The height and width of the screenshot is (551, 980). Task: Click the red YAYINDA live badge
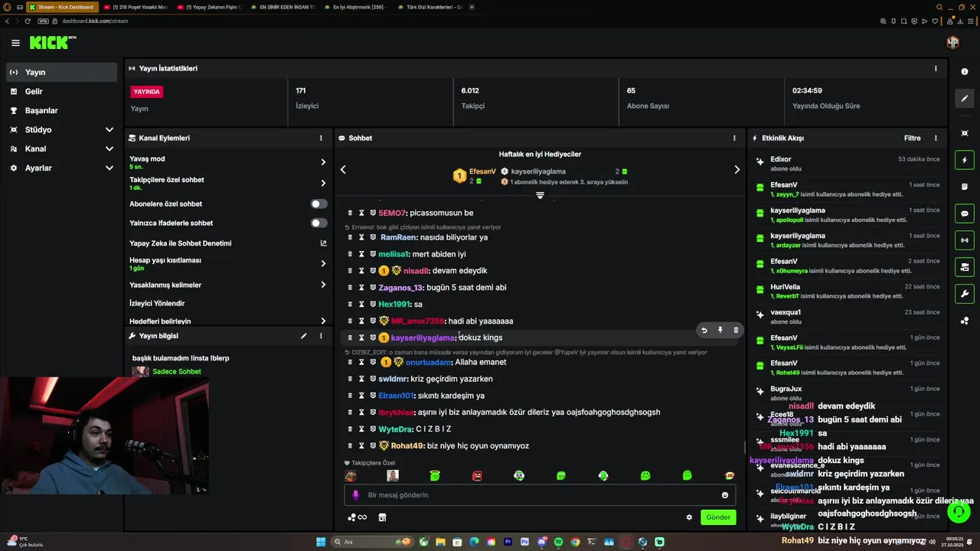click(x=146, y=91)
